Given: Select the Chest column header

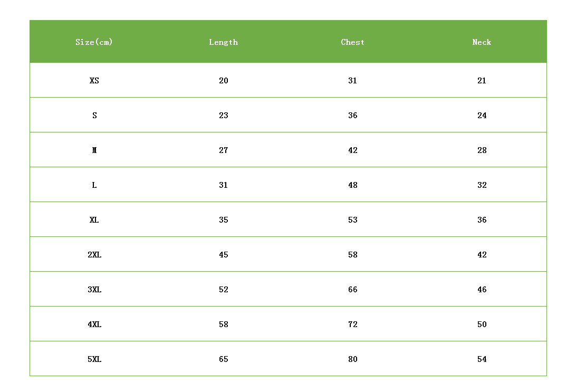Looking at the screenshot, I should [x=352, y=42].
